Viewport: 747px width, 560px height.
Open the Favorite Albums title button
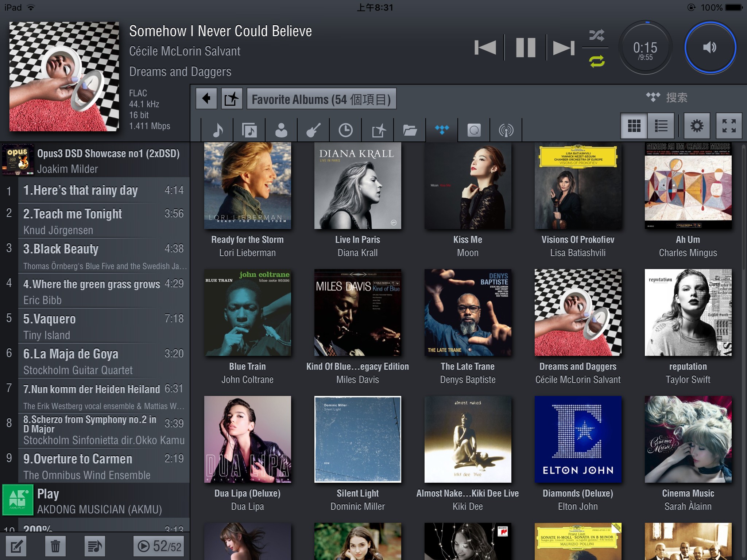point(321,99)
